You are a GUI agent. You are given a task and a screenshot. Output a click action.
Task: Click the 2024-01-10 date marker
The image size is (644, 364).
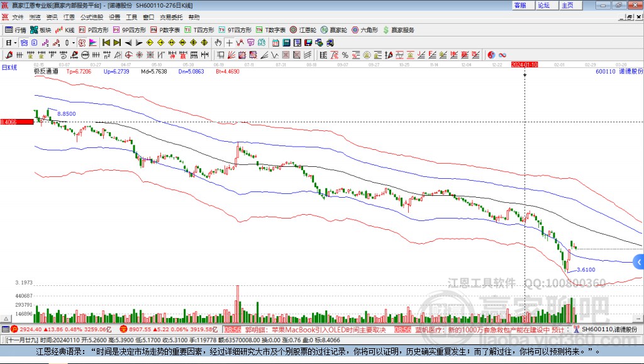525,65
